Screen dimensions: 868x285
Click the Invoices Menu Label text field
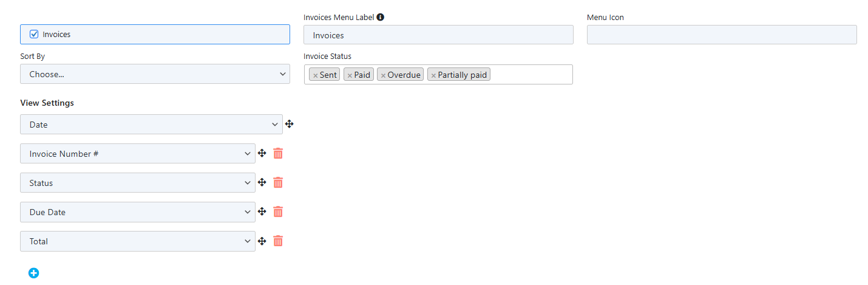tap(438, 35)
